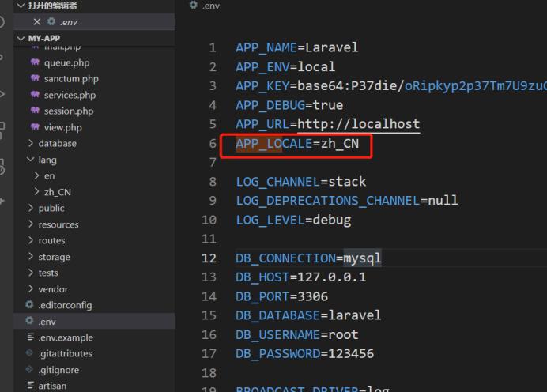Viewport: 547px width, 392px height.
Task: Click the APP_KEY=base64 line
Action: click(x=391, y=86)
